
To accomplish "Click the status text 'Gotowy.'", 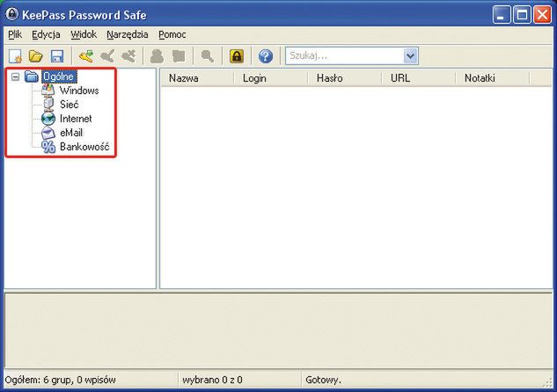I will (x=323, y=380).
